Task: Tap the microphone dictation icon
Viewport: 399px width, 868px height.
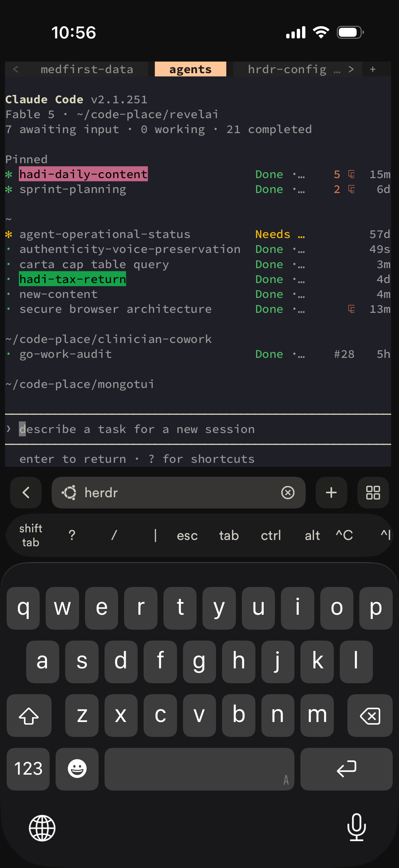Action: (x=356, y=827)
